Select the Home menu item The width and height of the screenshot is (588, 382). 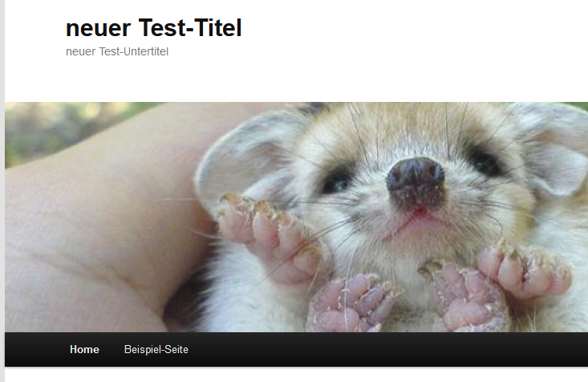pos(84,349)
